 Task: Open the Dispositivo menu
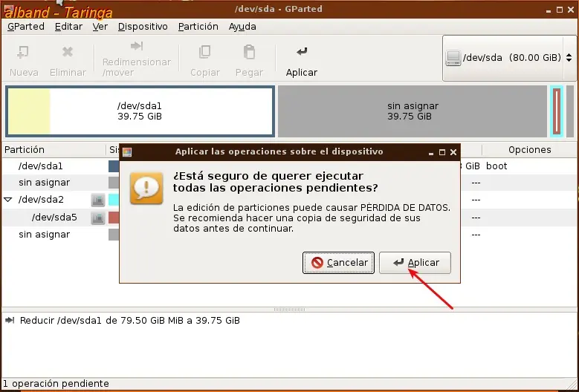(143, 27)
